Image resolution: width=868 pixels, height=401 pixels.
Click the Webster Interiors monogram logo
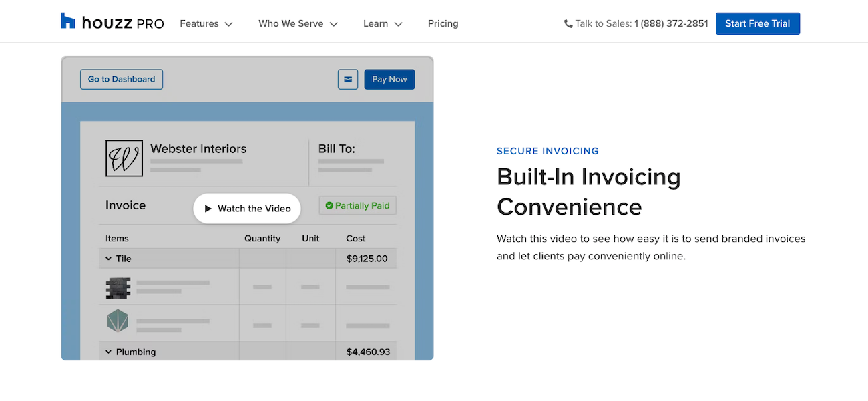click(124, 158)
